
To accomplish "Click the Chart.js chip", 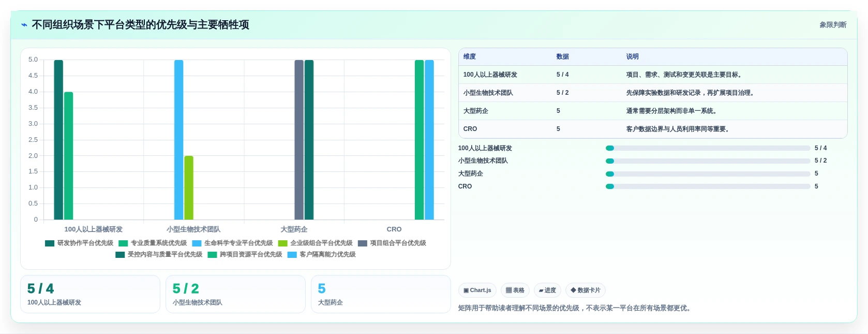I will [477, 291].
